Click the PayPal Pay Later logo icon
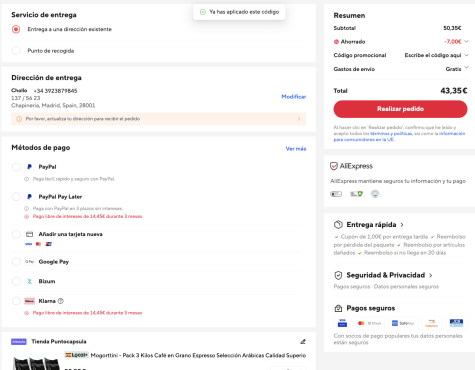The width and height of the screenshot is (475, 370). point(29,197)
